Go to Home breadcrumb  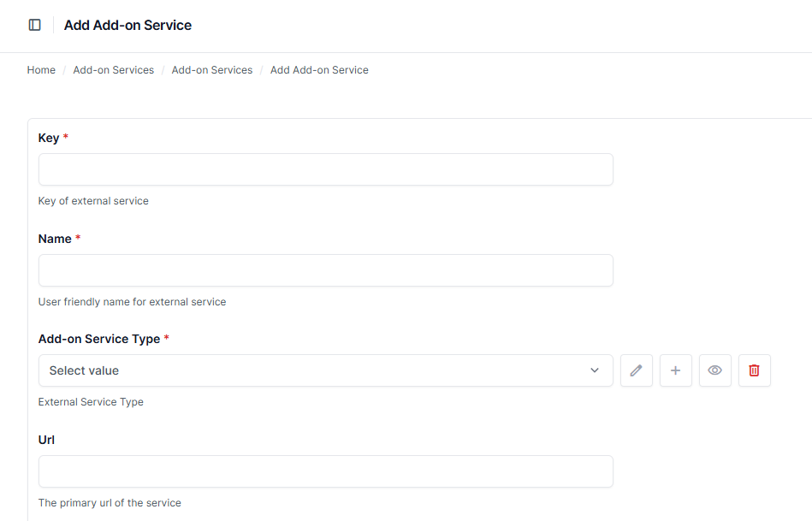41,70
